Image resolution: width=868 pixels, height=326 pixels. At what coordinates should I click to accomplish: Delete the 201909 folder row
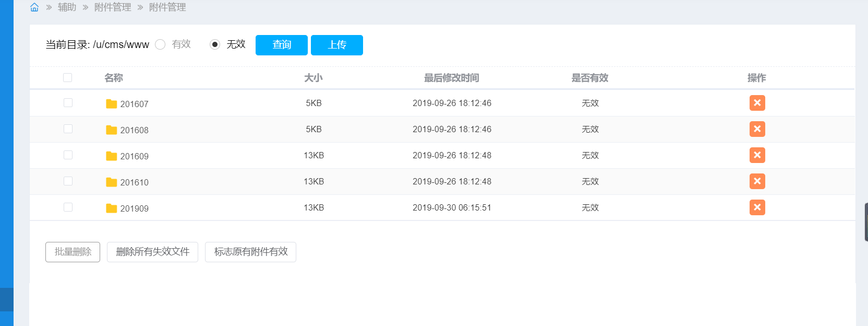click(757, 207)
